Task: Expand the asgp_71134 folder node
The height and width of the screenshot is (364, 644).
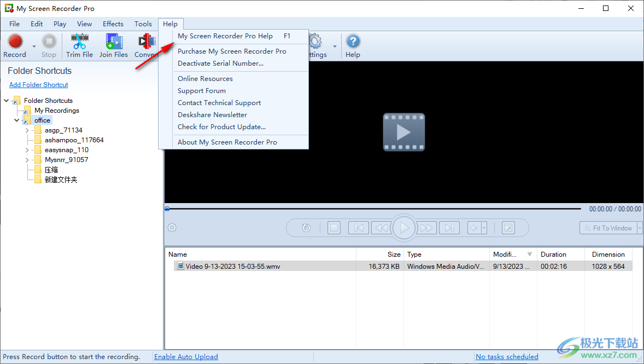Action: [x=27, y=130]
